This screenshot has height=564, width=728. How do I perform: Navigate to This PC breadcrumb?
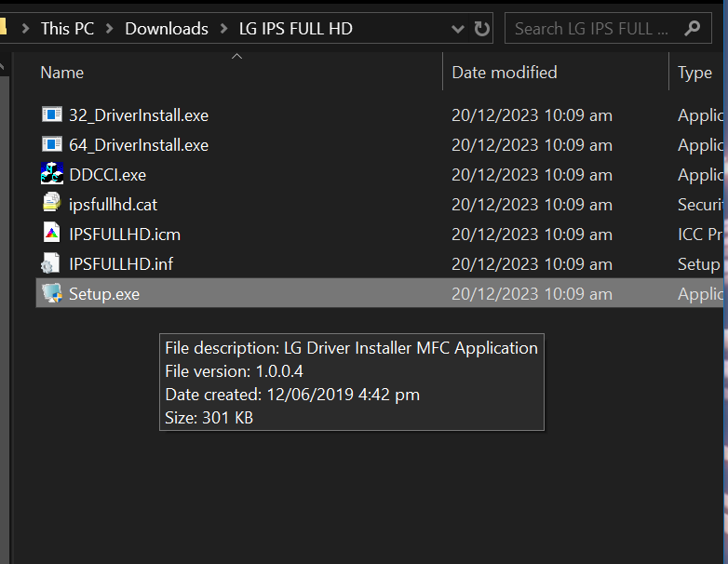click(x=67, y=29)
